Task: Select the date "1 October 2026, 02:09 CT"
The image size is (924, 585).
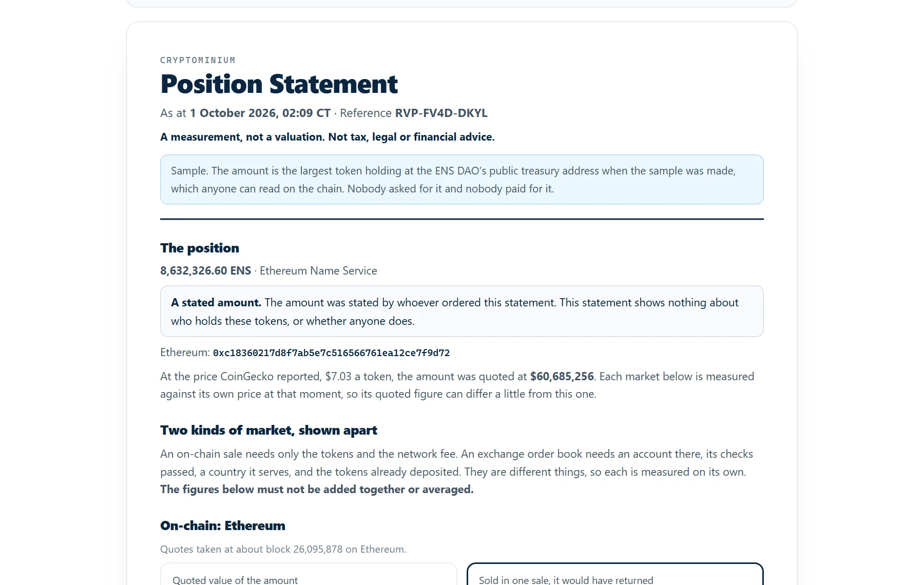Action: (260, 113)
